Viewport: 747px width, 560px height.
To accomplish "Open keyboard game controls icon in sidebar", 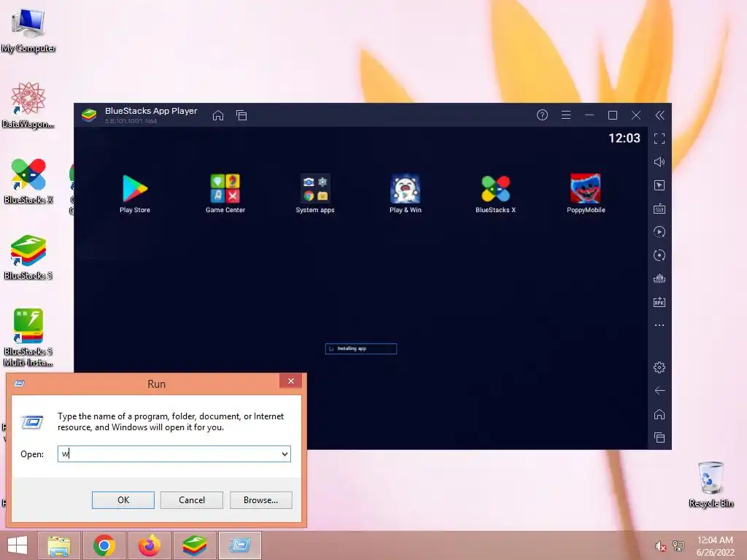I will click(x=659, y=209).
